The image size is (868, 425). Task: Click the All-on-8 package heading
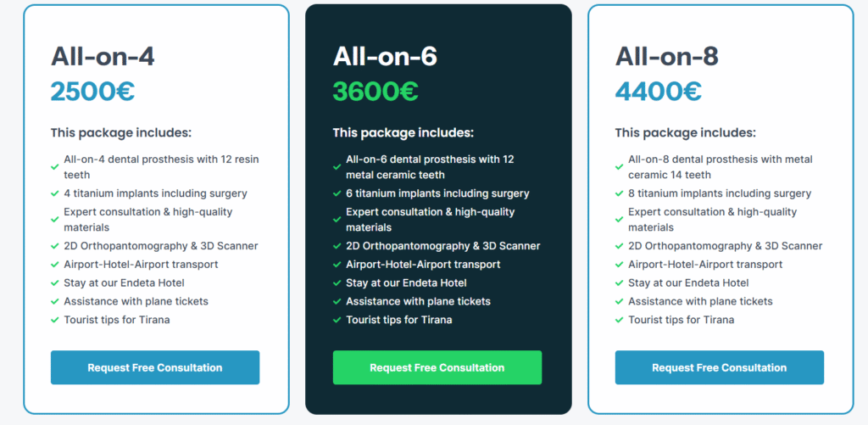[667, 57]
